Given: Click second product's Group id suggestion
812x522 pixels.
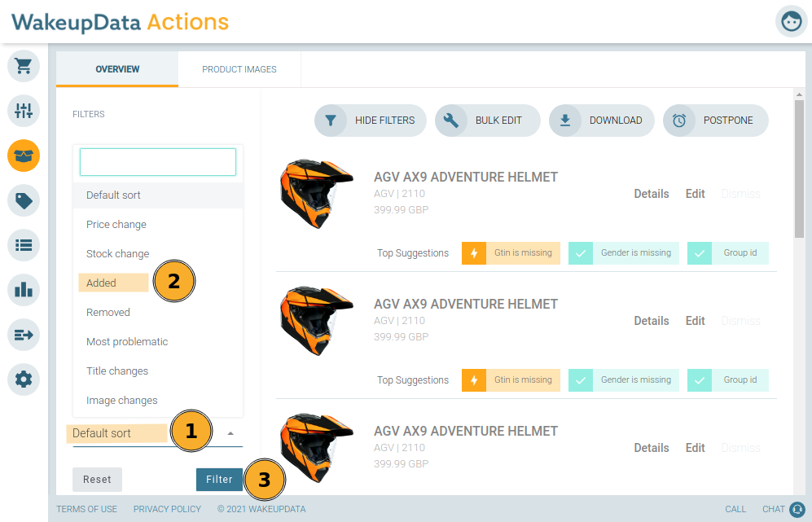Looking at the screenshot, I should tap(727, 380).
